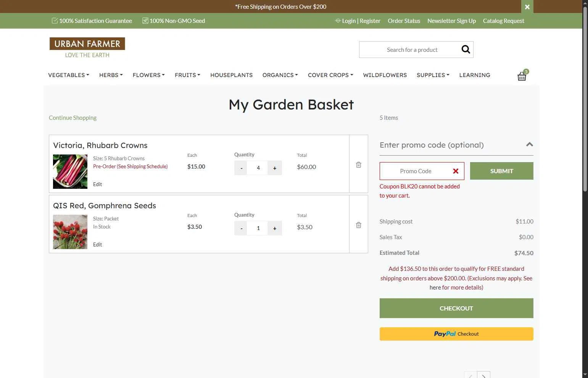This screenshot has width=588, height=378.
Task: Click the green Checkout button
Action: (456, 308)
